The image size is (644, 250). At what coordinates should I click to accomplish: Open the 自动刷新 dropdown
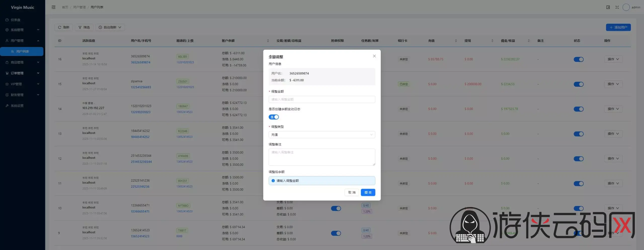click(x=110, y=27)
